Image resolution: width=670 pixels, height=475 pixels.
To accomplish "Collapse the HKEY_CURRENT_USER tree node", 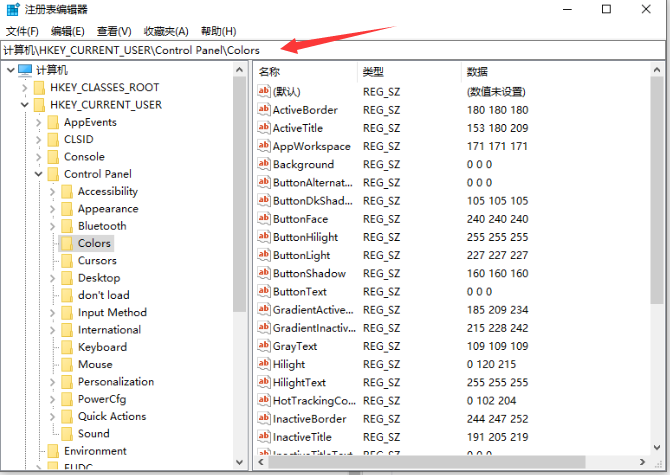I will tap(23, 105).
